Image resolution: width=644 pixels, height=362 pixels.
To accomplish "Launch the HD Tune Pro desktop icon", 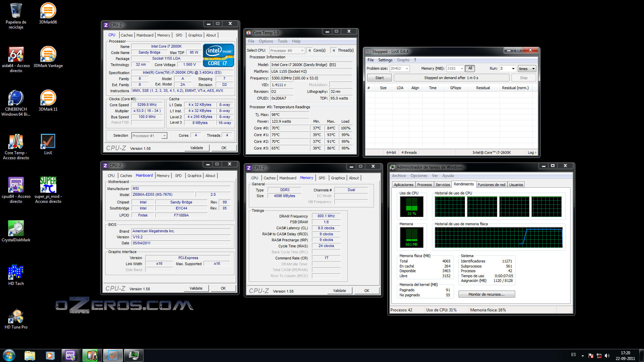I will click(16, 318).
